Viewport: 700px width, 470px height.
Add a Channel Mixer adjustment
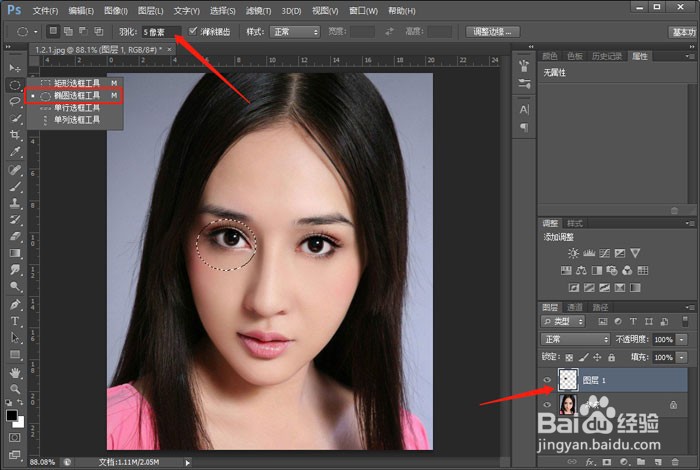[627, 270]
